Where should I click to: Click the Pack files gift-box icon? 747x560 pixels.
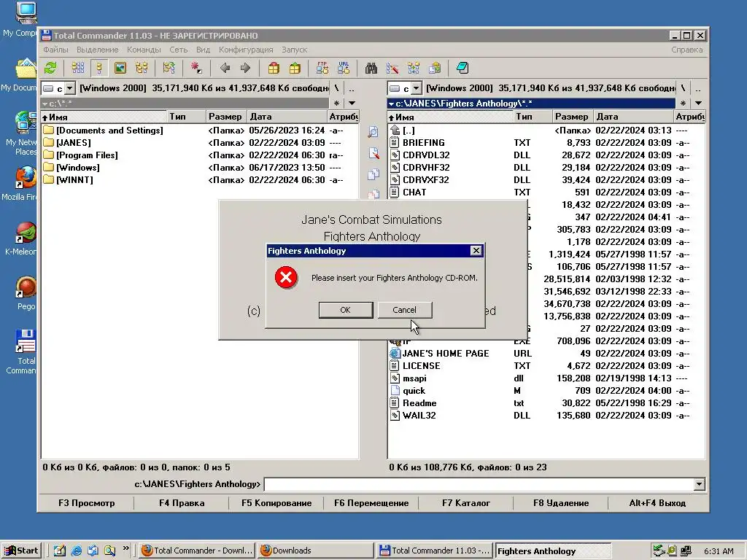pos(274,68)
